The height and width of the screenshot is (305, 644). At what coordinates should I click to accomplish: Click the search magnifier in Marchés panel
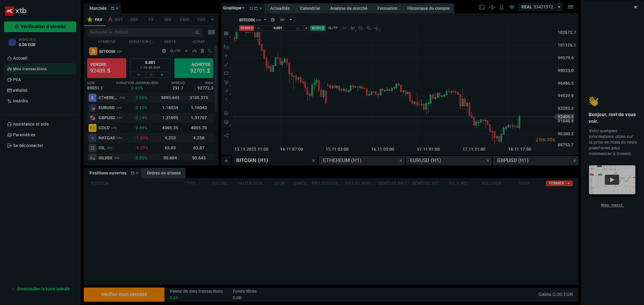[x=197, y=32]
